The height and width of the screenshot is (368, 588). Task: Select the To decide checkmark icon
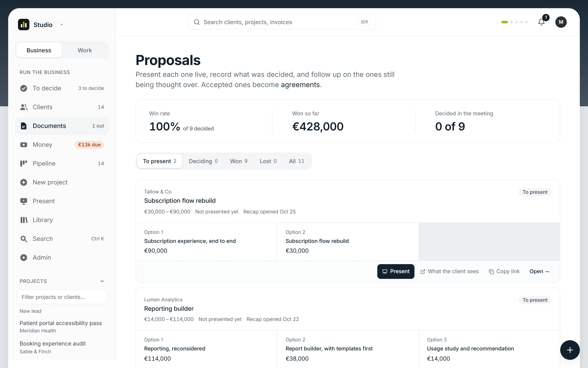(23, 88)
